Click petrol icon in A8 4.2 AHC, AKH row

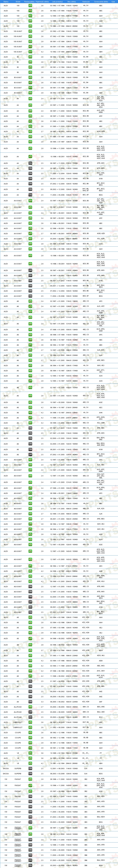(30, 671)
